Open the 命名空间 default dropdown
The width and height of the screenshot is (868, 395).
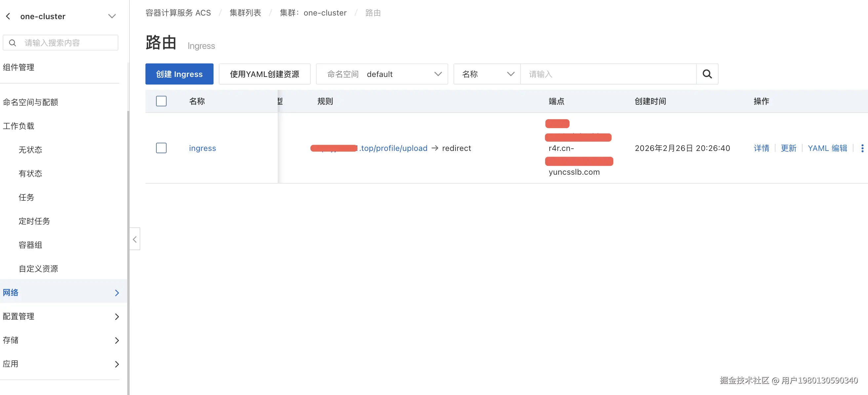(381, 74)
